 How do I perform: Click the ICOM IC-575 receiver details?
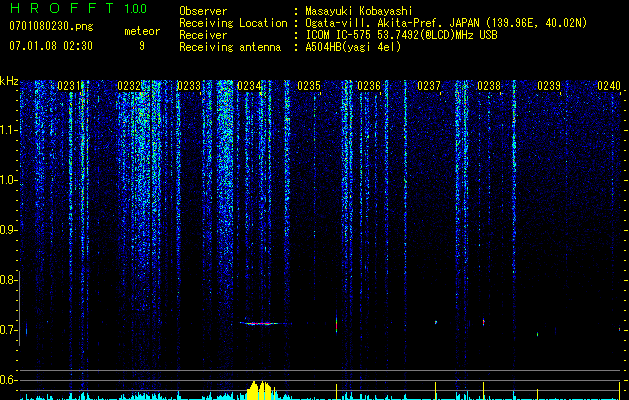pyautogui.click(x=401, y=35)
